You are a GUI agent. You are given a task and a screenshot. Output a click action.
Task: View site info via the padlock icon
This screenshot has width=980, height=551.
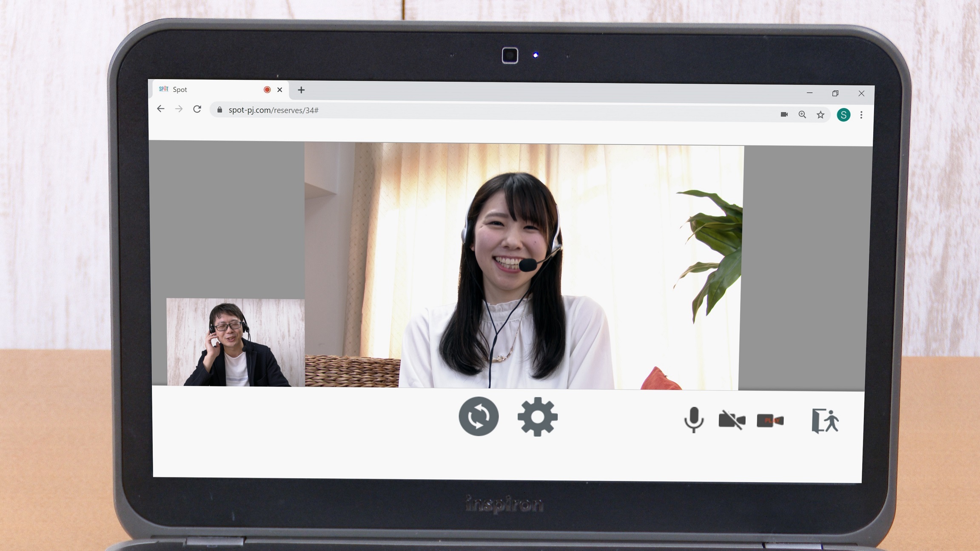[219, 110]
